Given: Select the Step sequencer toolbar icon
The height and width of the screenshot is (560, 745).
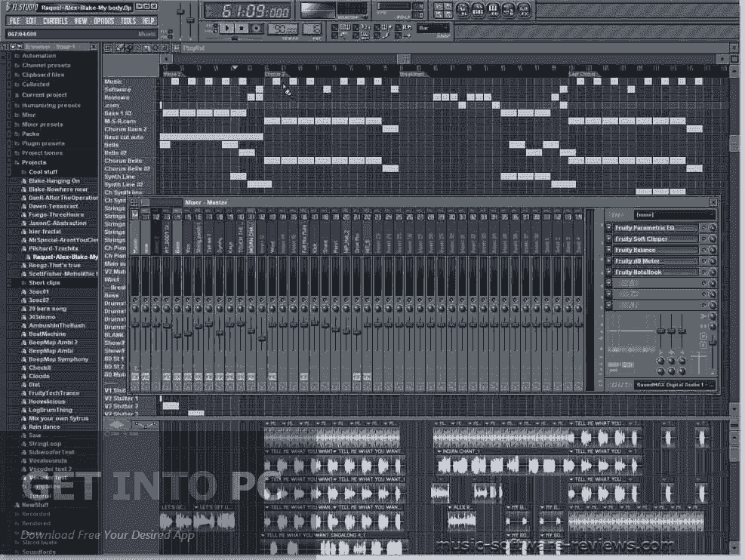Looking at the screenshot, I should point(478,10).
